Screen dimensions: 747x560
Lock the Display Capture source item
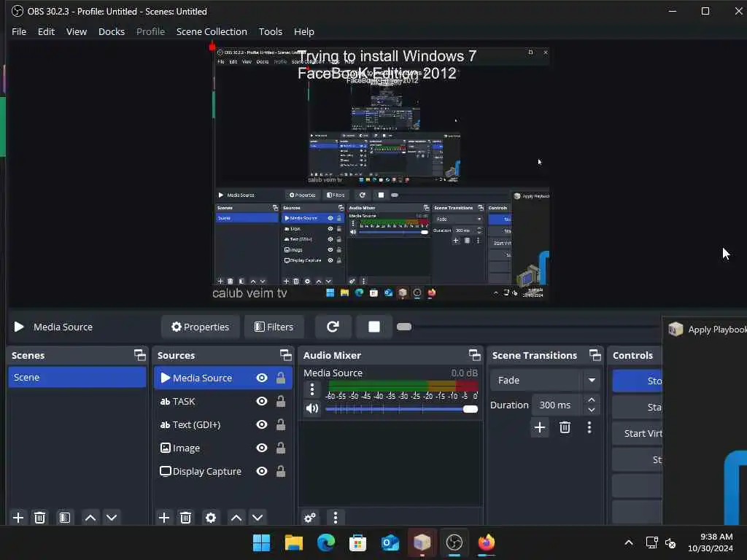pos(281,471)
